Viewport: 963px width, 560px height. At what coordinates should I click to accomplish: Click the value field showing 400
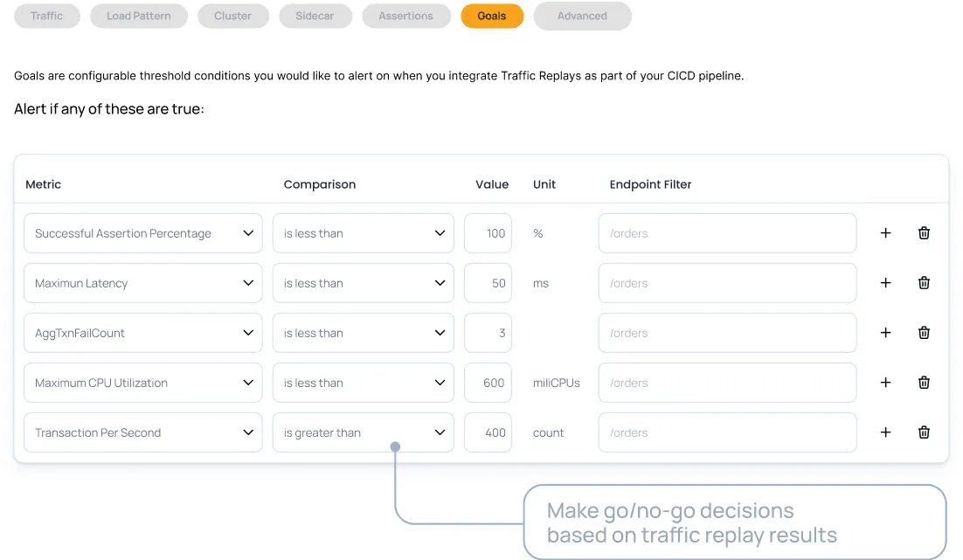point(488,432)
